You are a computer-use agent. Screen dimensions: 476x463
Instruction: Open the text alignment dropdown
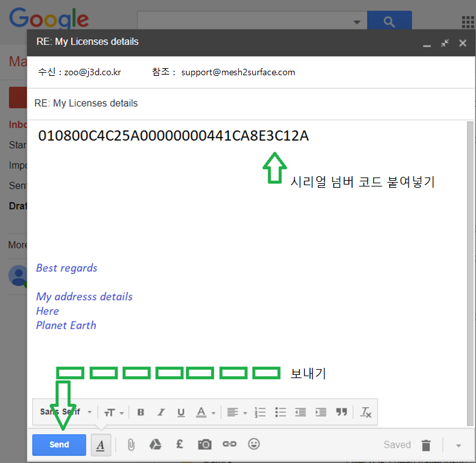[x=237, y=412]
